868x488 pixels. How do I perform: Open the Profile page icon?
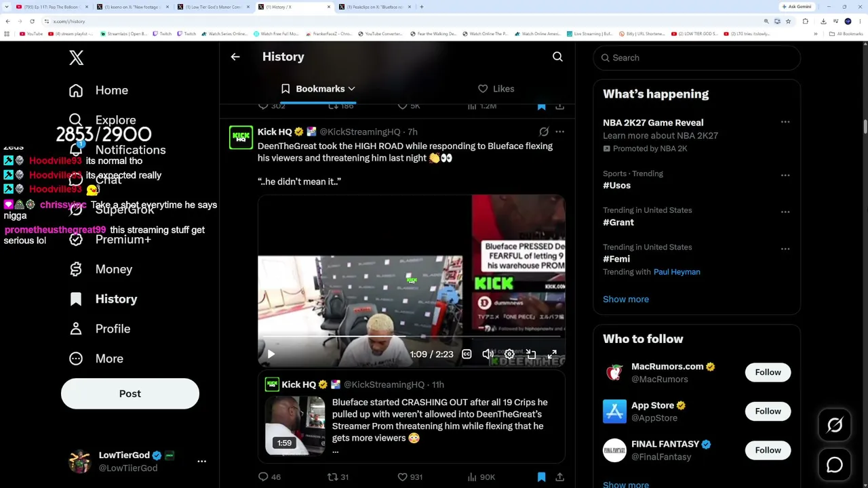coord(76,329)
